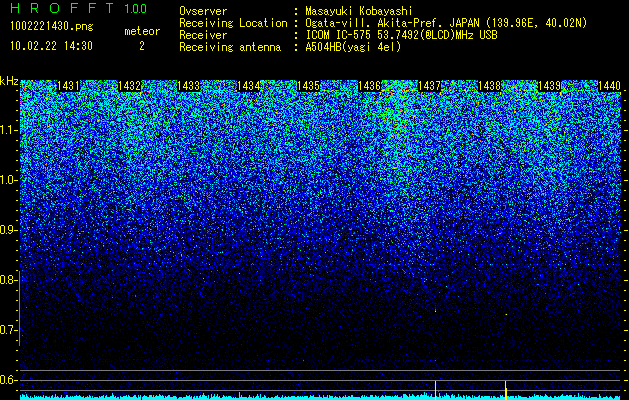Click the kHz axis unit label

point(9,81)
